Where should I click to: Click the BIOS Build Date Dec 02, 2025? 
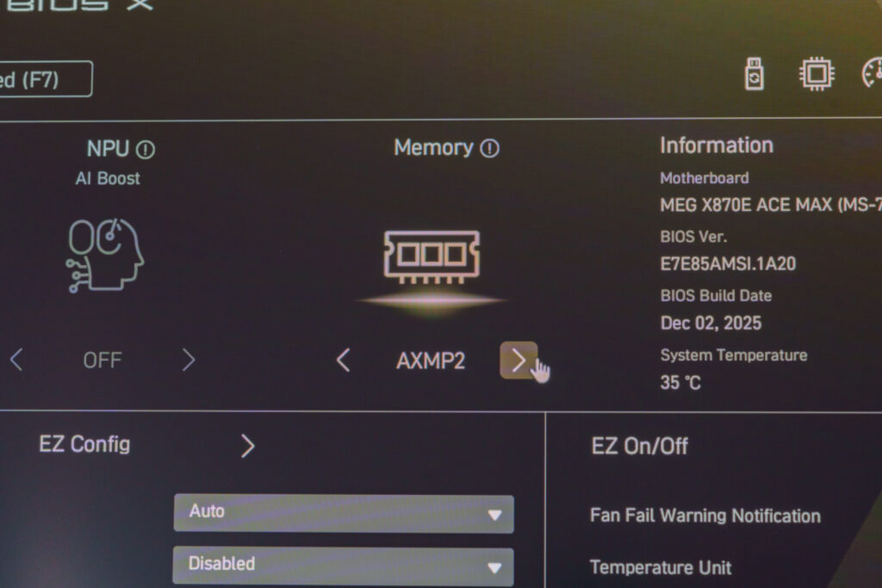pos(711,323)
